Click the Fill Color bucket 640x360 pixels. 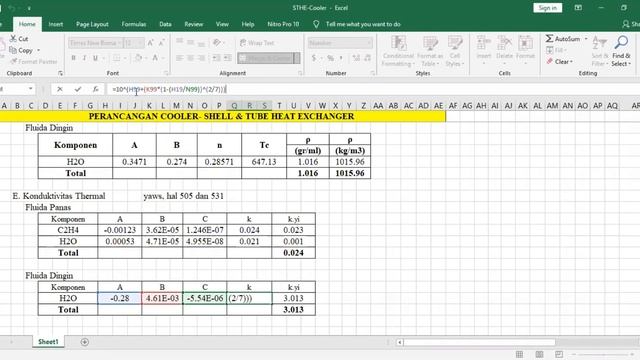pyautogui.click(x=138, y=58)
